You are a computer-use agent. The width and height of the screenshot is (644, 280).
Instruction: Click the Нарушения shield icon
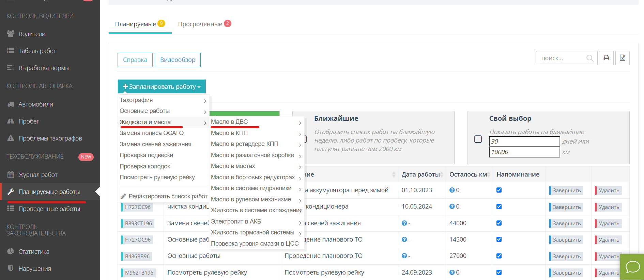[x=11, y=268]
